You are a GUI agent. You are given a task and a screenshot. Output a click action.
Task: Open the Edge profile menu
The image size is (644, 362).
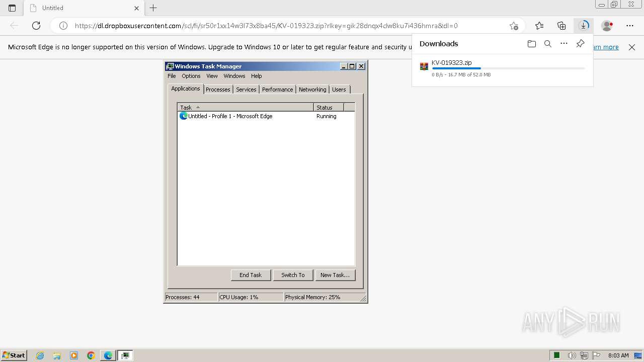point(607,26)
